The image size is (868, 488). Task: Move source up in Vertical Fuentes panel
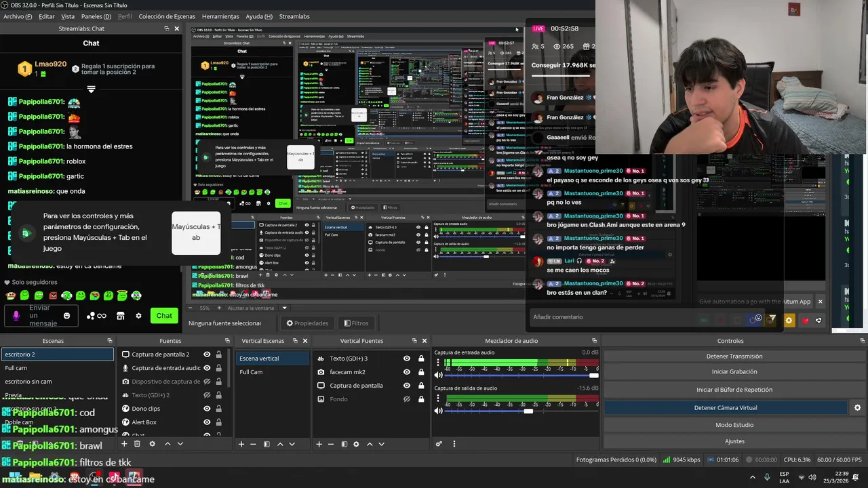(x=370, y=444)
